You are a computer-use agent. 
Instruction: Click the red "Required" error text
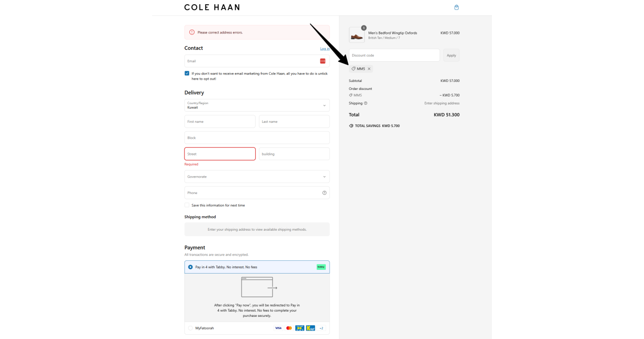tap(191, 164)
